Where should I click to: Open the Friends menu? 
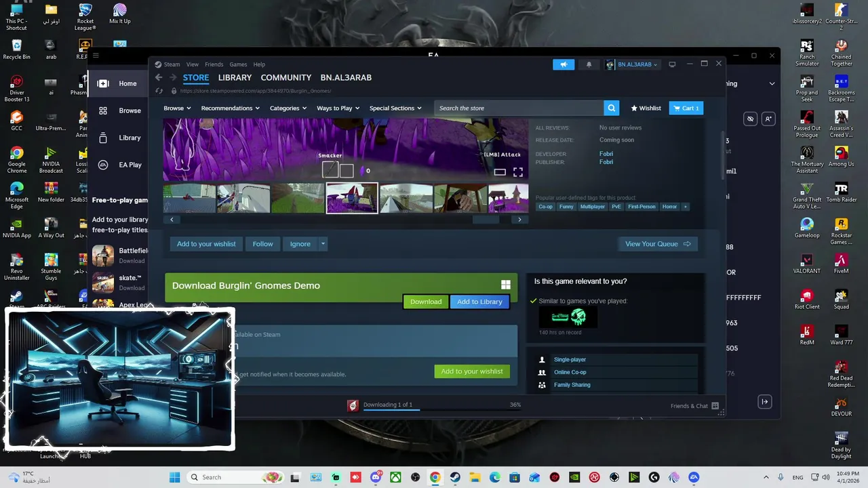click(214, 64)
